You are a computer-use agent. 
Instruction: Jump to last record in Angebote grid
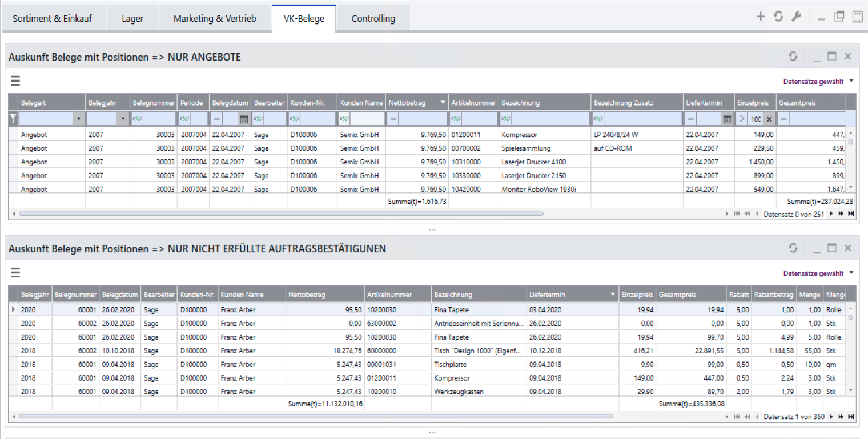851,214
